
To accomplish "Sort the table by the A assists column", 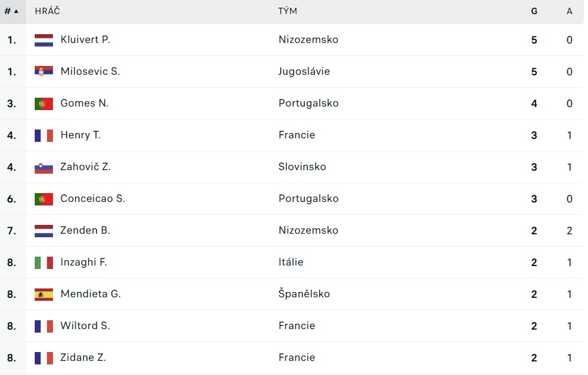I will pyautogui.click(x=569, y=11).
